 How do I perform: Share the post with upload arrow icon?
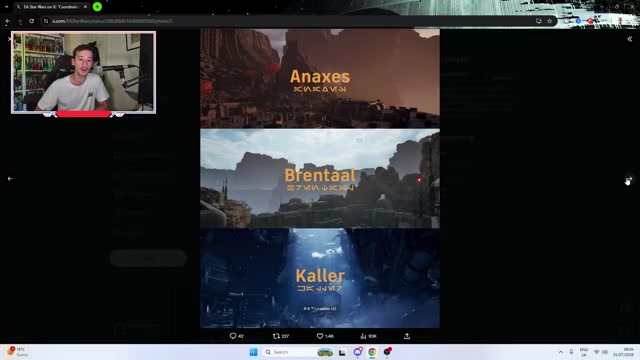coord(407,336)
